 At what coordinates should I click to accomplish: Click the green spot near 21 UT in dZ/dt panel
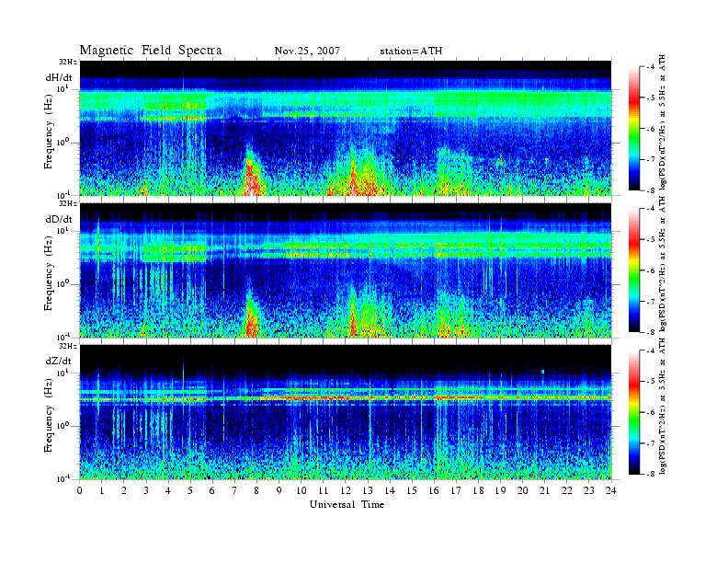point(542,372)
